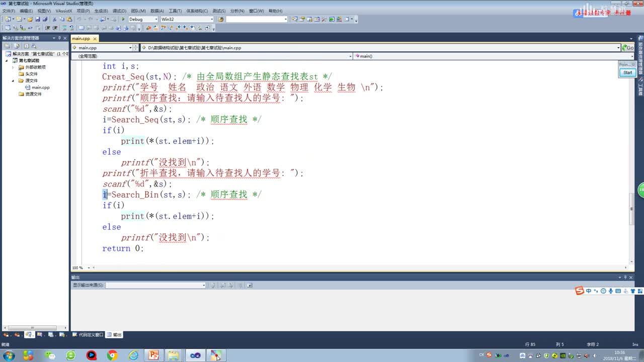Click the Solution Explorer properties icon

[x=7, y=46]
